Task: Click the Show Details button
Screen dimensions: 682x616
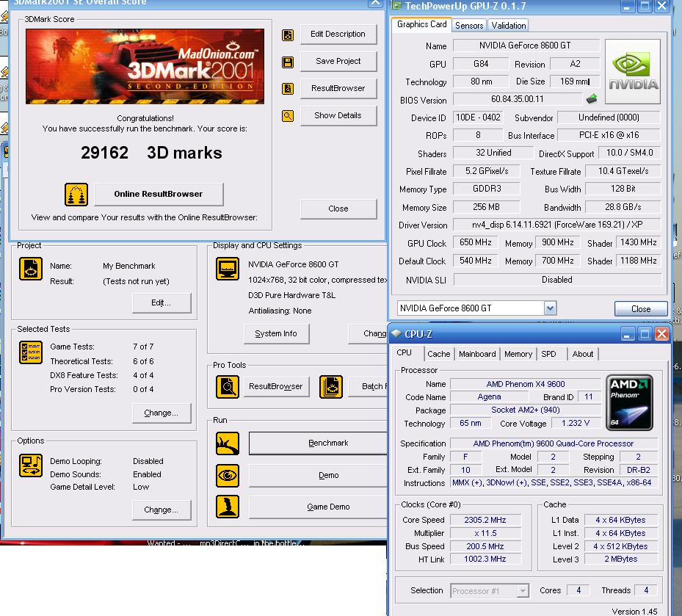Action: [338, 116]
